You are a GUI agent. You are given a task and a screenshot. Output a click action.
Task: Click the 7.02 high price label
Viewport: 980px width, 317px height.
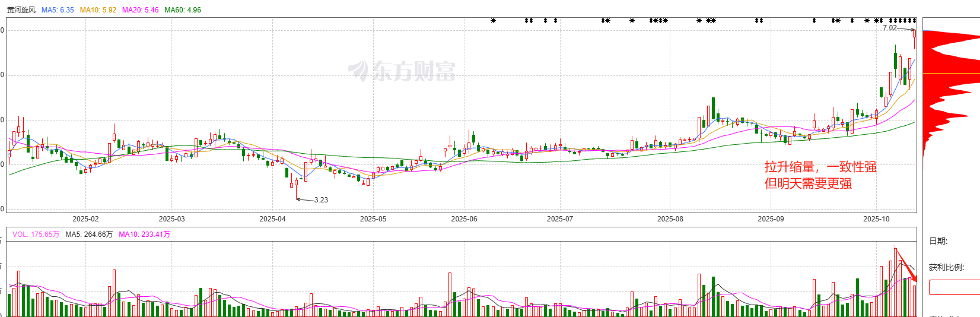point(890,28)
